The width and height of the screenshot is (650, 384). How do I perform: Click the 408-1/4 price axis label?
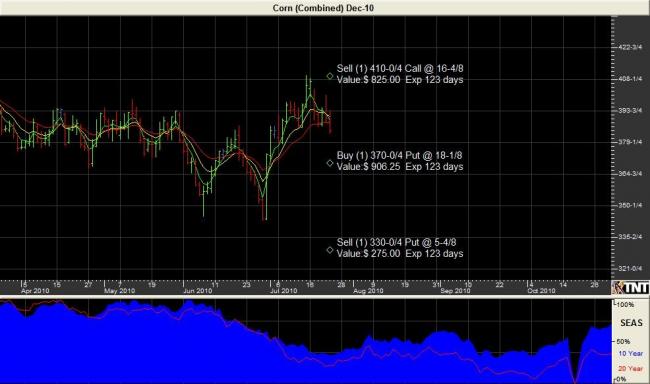coord(630,79)
